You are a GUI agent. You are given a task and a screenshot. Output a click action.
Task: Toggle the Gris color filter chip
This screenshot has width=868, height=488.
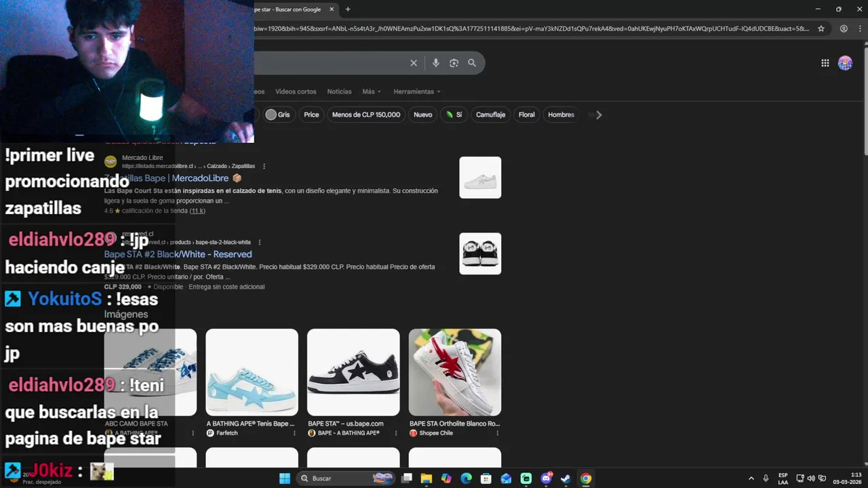pyautogui.click(x=278, y=115)
